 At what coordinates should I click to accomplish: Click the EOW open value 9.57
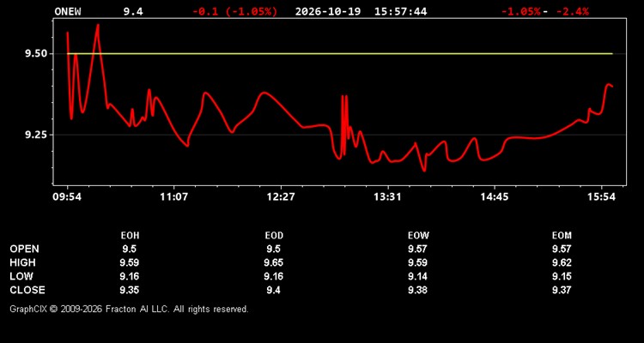click(x=418, y=249)
